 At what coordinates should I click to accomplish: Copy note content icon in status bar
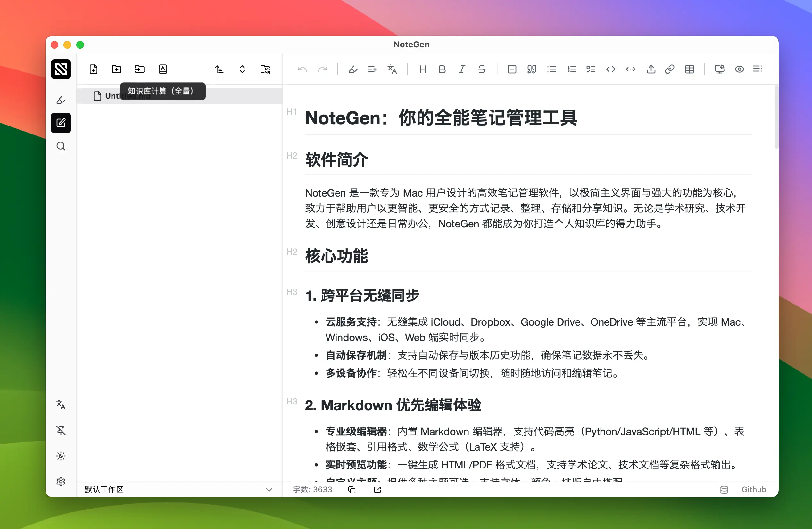[x=352, y=490]
